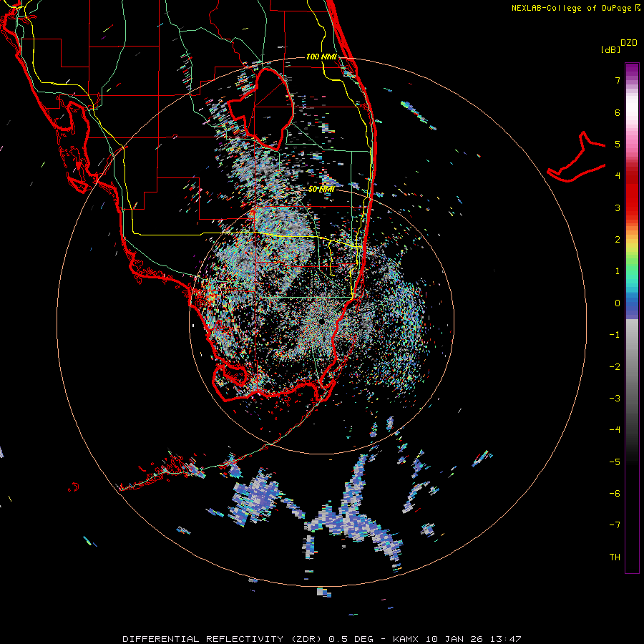This screenshot has width=644, height=644.
Task: Click the DZD legend title
Action: click(x=628, y=43)
